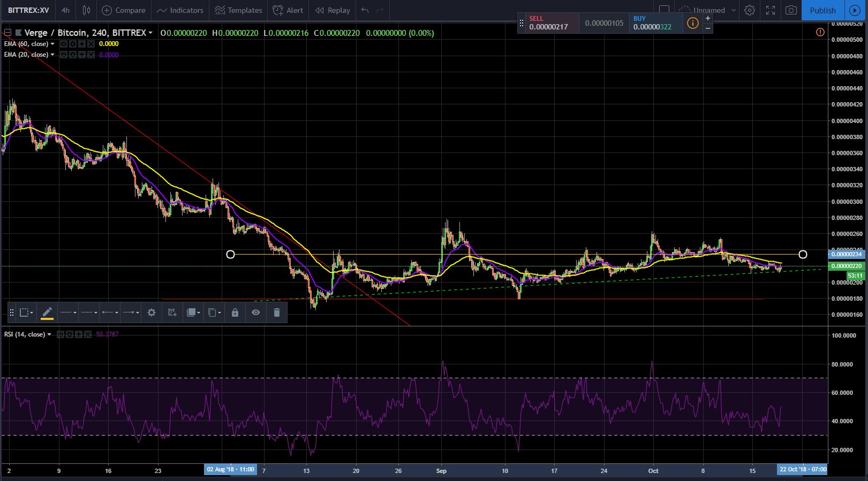This screenshot has height=481, width=868.
Task: Open drawing template selection dropdown
Action: point(26,312)
